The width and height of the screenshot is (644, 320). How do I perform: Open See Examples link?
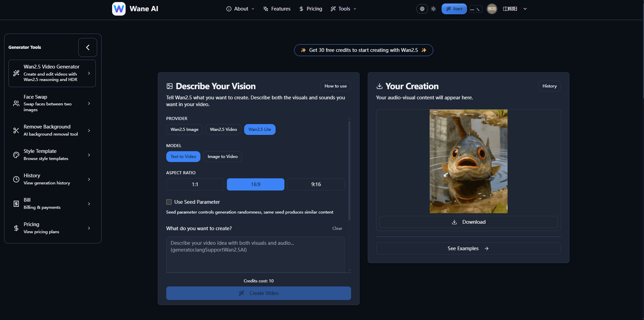[469, 248]
